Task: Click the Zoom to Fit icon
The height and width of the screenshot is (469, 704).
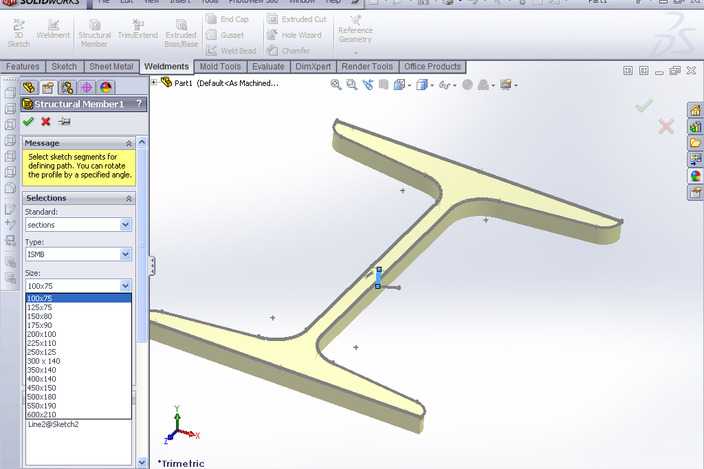Action: 335,84
